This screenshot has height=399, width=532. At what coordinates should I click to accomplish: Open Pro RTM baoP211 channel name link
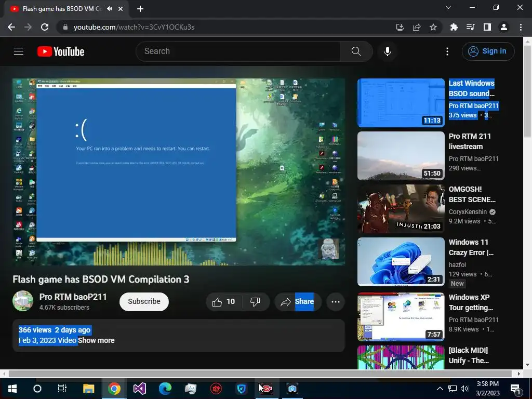73,297
